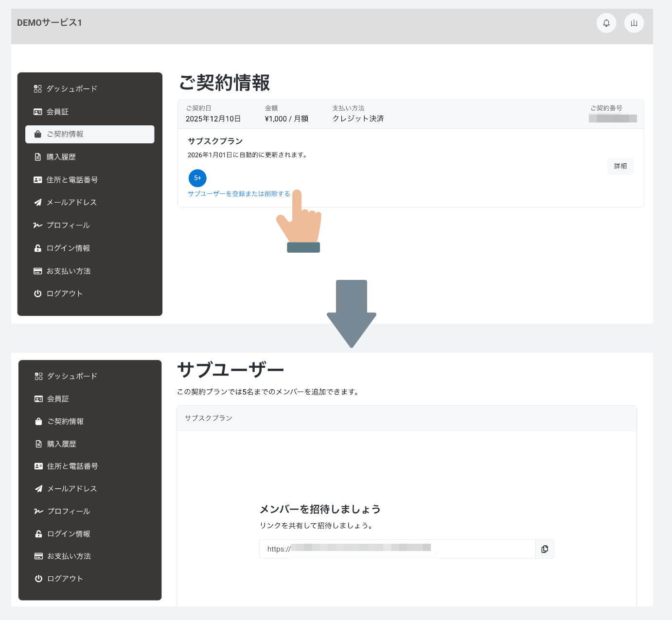Image resolution: width=672 pixels, height=620 pixels.
Task: Click the lock icon in bottom sidebar
Action: (x=38, y=534)
